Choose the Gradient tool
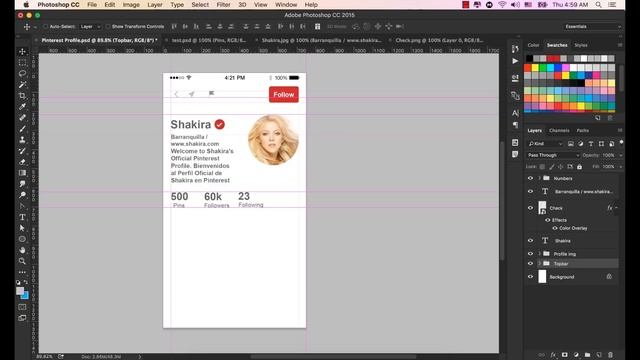The width and height of the screenshot is (640, 360). point(22,173)
